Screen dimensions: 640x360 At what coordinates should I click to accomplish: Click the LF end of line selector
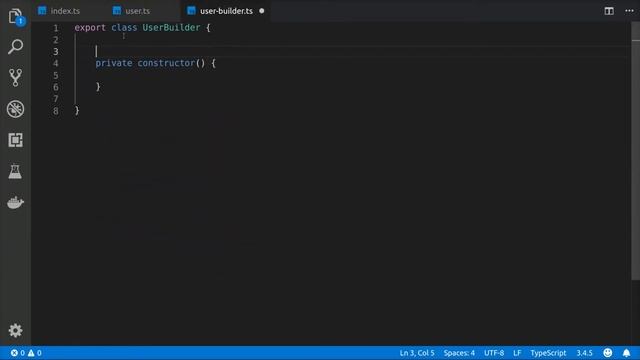click(x=517, y=353)
